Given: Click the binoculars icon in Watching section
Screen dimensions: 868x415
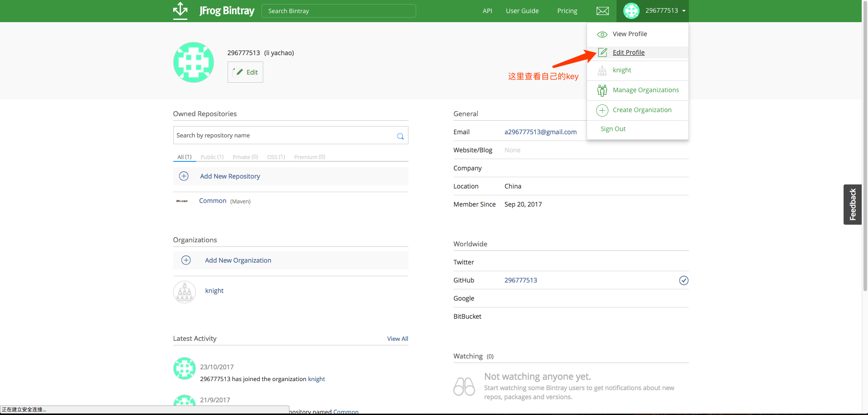Looking at the screenshot, I should [464, 387].
